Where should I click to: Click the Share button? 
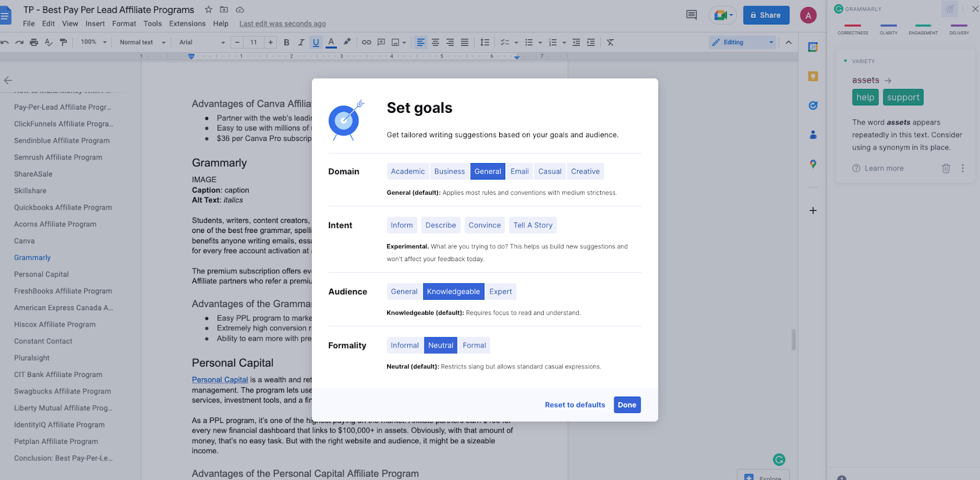click(x=766, y=15)
